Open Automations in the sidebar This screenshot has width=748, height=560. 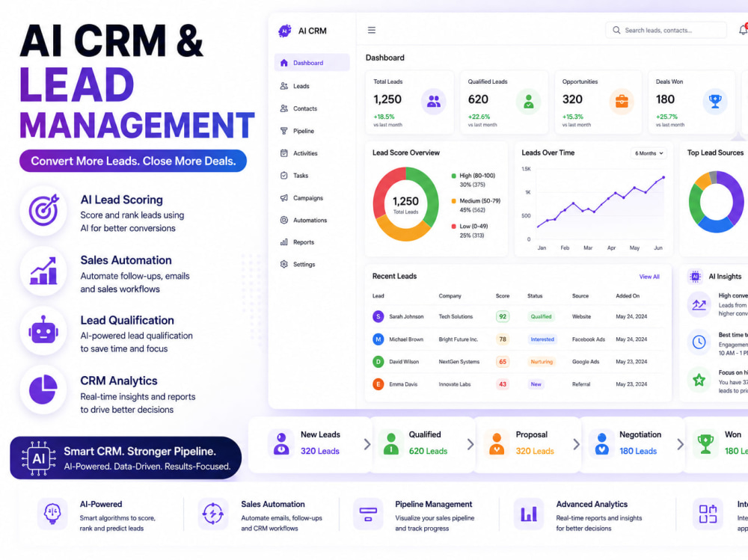[312, 220]
